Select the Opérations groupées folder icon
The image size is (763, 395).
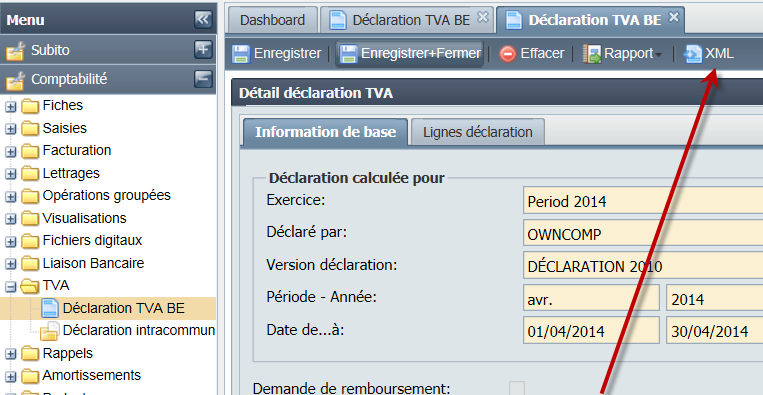pyautogui.click(x=30, y=196)
